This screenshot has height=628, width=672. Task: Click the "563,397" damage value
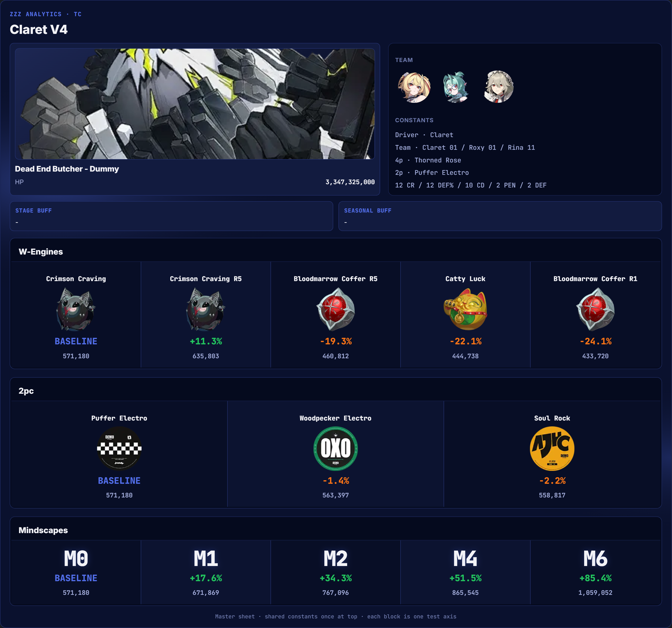(336, 495)
